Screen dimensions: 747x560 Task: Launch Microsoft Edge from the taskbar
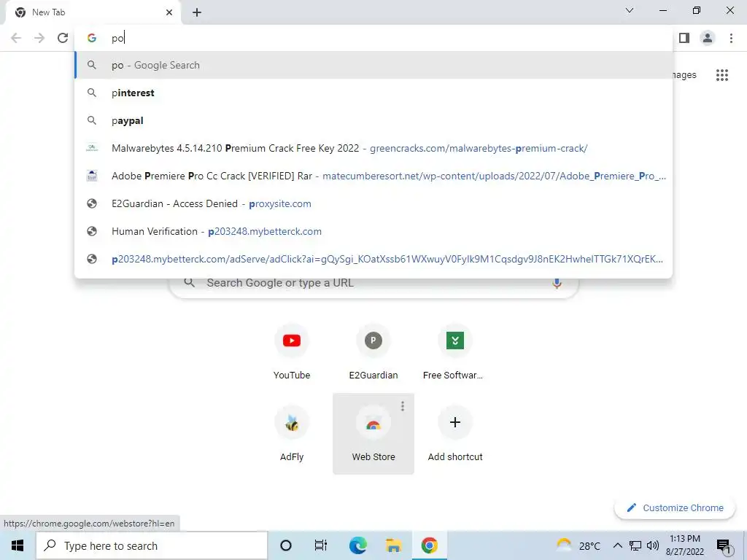[357, 545]
